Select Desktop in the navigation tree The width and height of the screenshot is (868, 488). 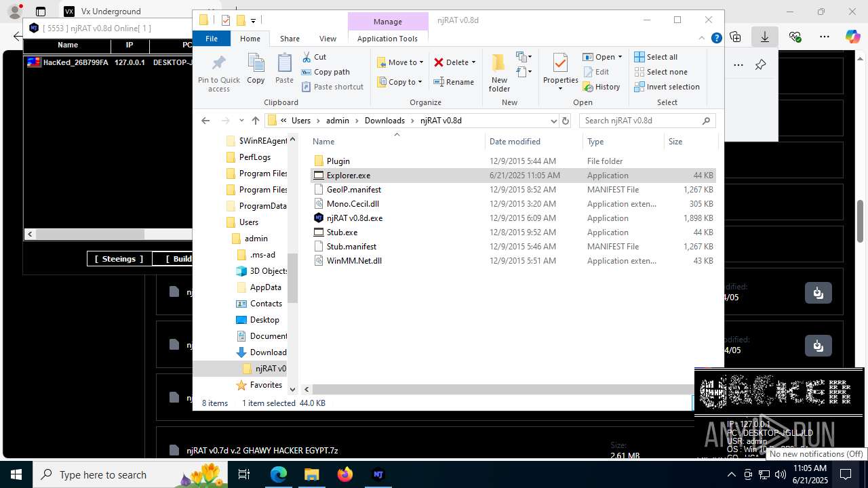pyautogui.click(x=264, y=320)
